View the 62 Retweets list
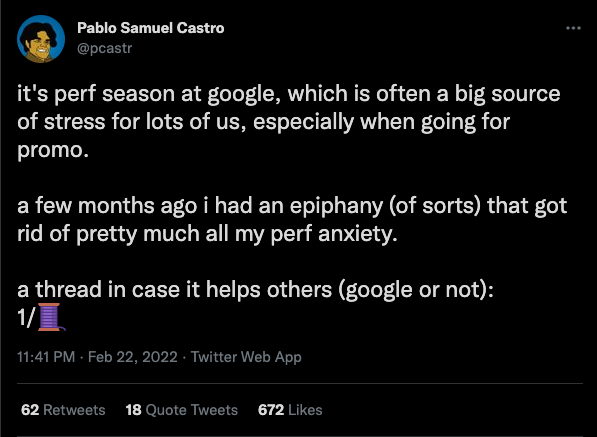This screenshot has height=437, width=597. [x=63, y=410]
